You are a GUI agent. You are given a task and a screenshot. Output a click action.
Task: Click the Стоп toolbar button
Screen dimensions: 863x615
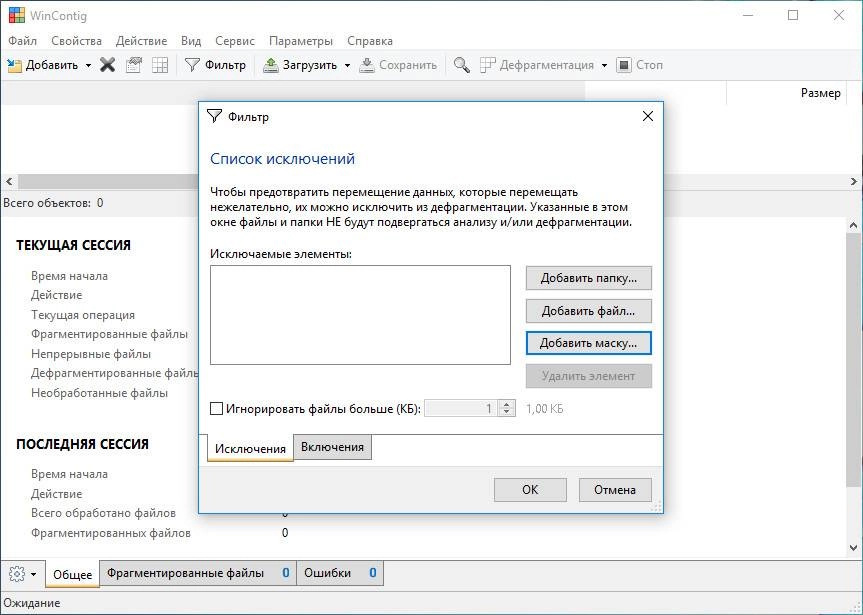pyautogui.click(x=640, y=65)
